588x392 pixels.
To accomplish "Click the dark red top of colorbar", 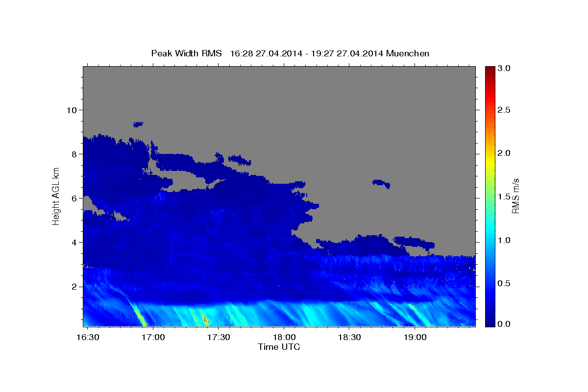I will click(490, 71).
